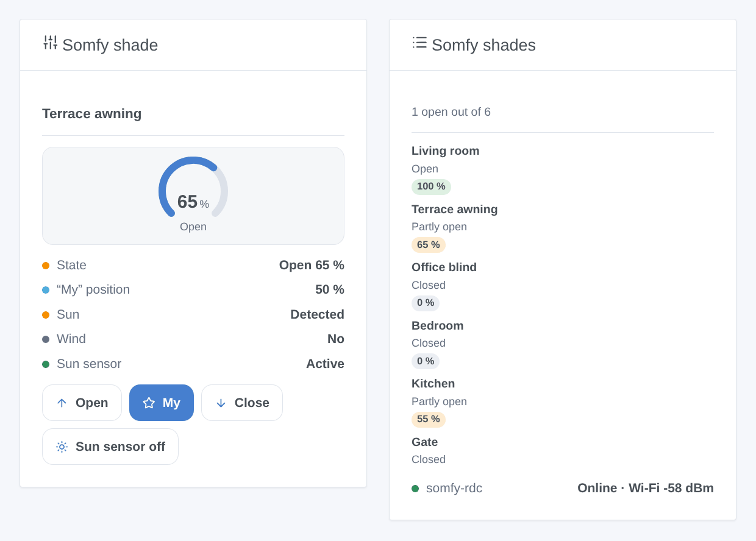The height and width of the screenshot is (541, 756).
Task: Select Terrace awning in the shades list
Action: click(563, 227)
